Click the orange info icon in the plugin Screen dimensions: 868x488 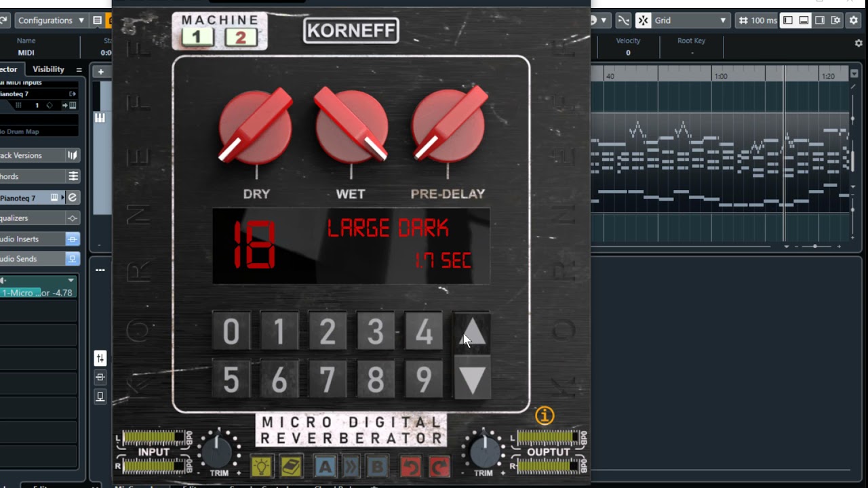tap(545, 415)
